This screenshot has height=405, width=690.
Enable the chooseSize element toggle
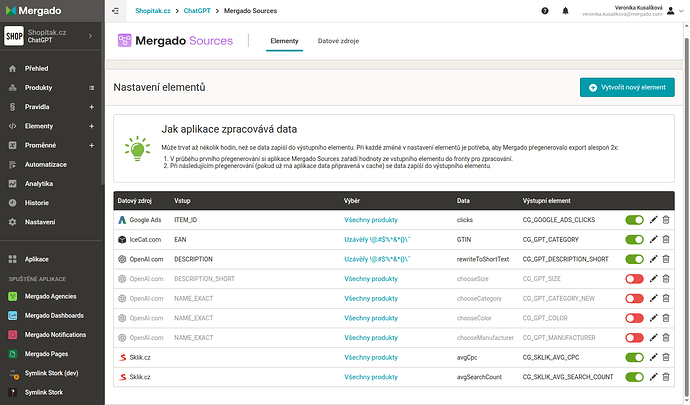[635, 279]
